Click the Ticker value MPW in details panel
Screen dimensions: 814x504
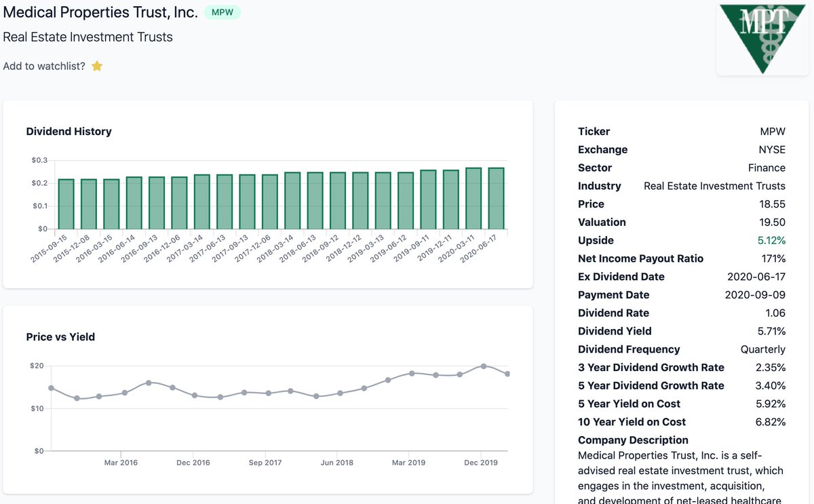773,132
